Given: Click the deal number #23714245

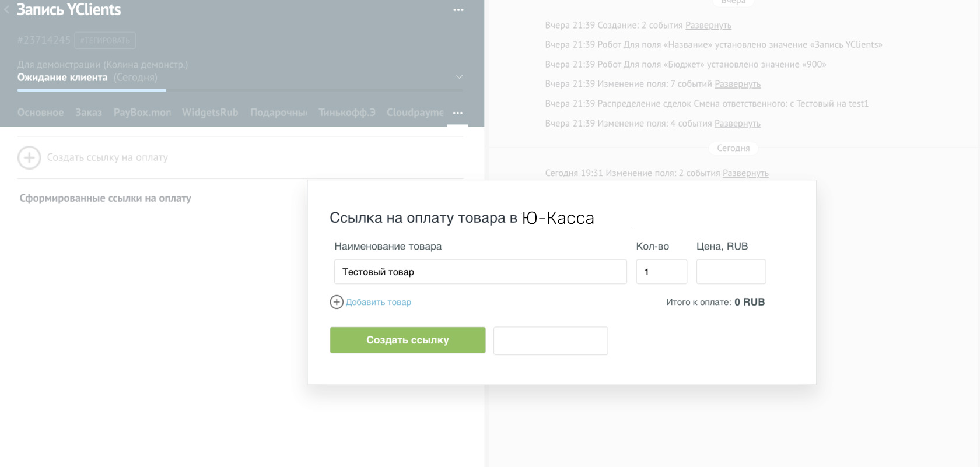Looking at the screenshot, I should pos(44,40).
